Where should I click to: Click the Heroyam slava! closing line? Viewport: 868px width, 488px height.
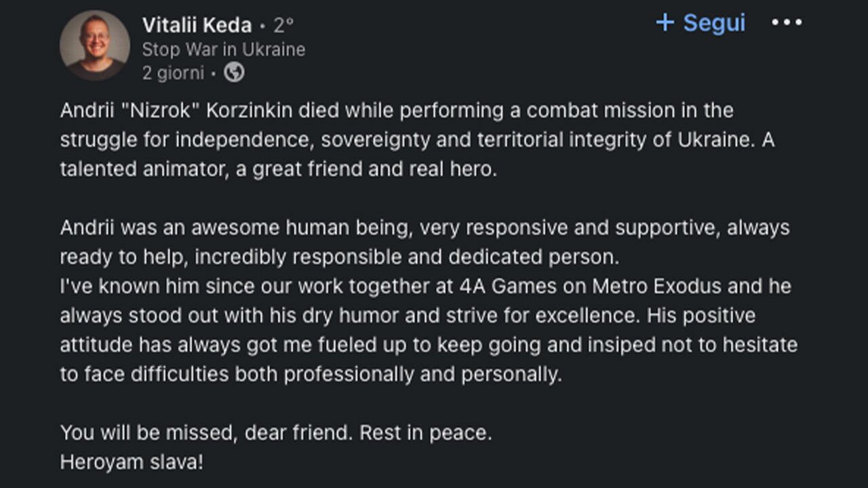(132, 463)
